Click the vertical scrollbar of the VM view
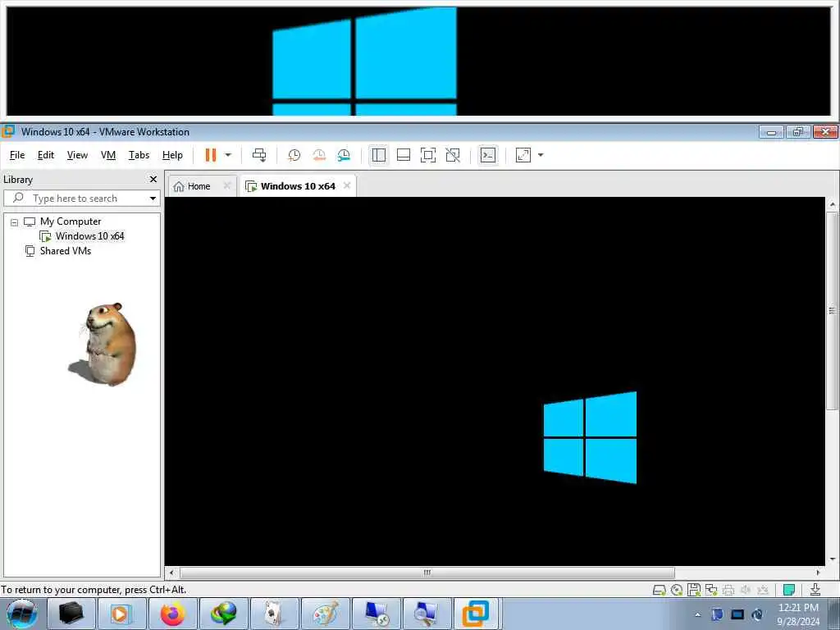840x630 pixels. [x=833, y=311]
